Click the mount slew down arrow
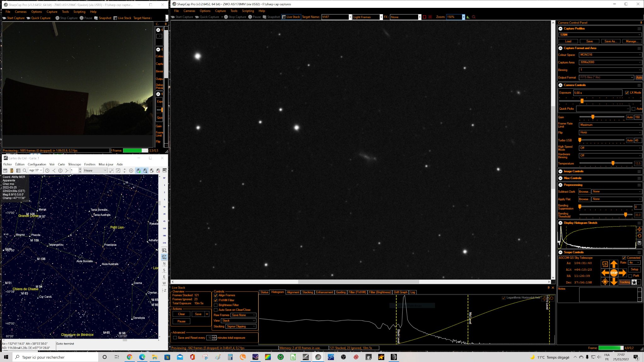The width and height of the screenshot is (644, 362). coord(613,282)
